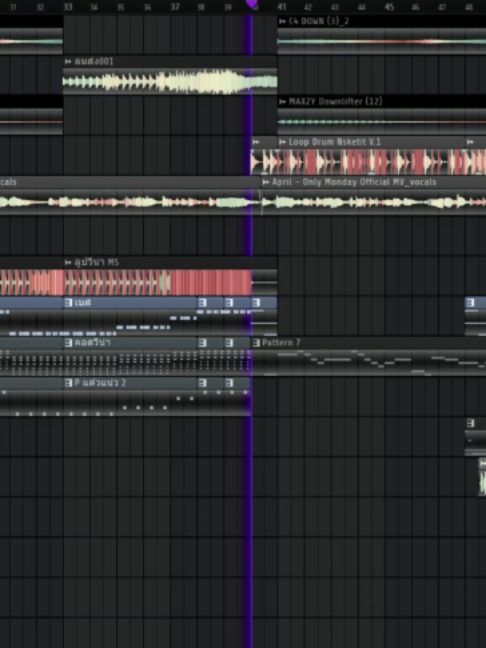Open clip menu icon of April Only Monday vocals
The image size is (486, 648).
[x=266, y=182]
